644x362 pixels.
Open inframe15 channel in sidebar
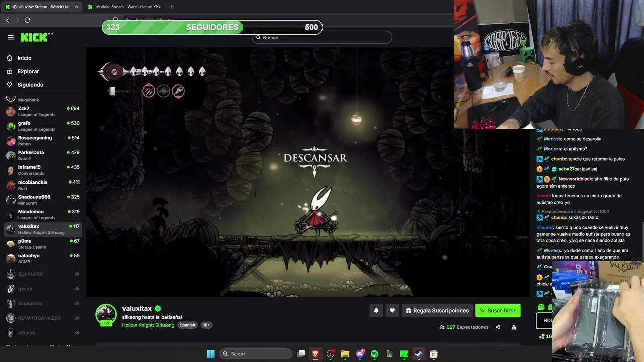point(43,170)
